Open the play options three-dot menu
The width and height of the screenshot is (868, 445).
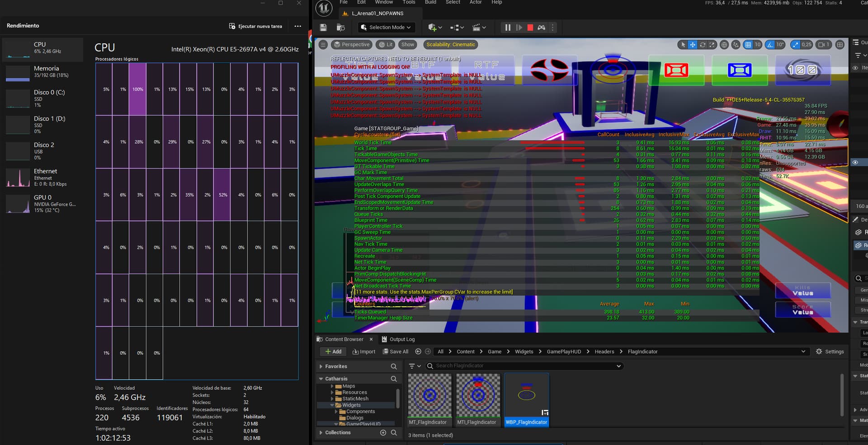552,28
